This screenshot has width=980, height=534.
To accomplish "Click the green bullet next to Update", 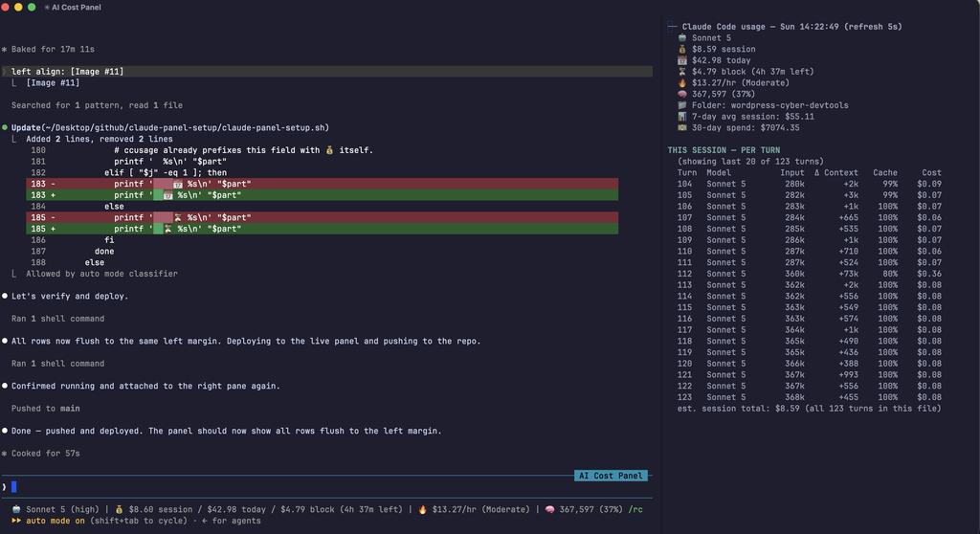I will 5,127.
